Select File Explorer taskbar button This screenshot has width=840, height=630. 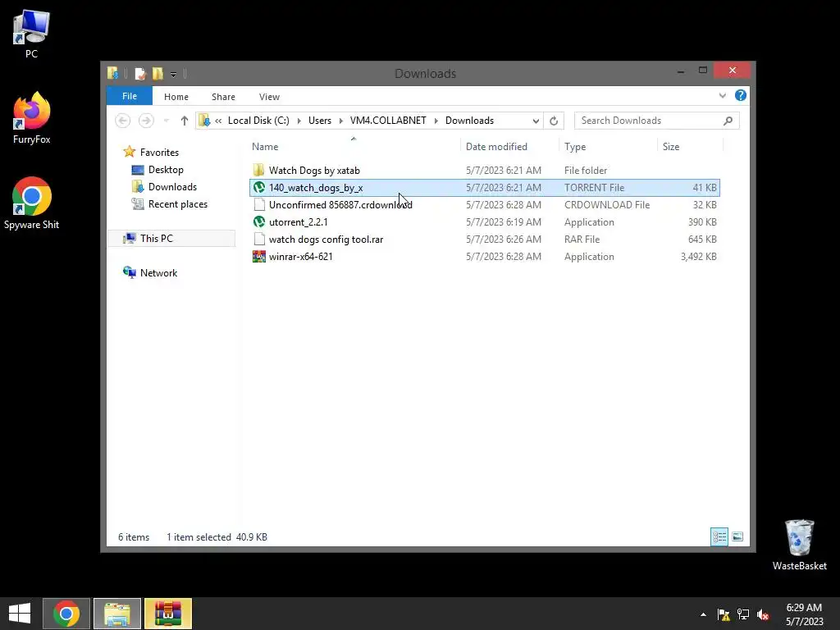[x=117, y=614]
